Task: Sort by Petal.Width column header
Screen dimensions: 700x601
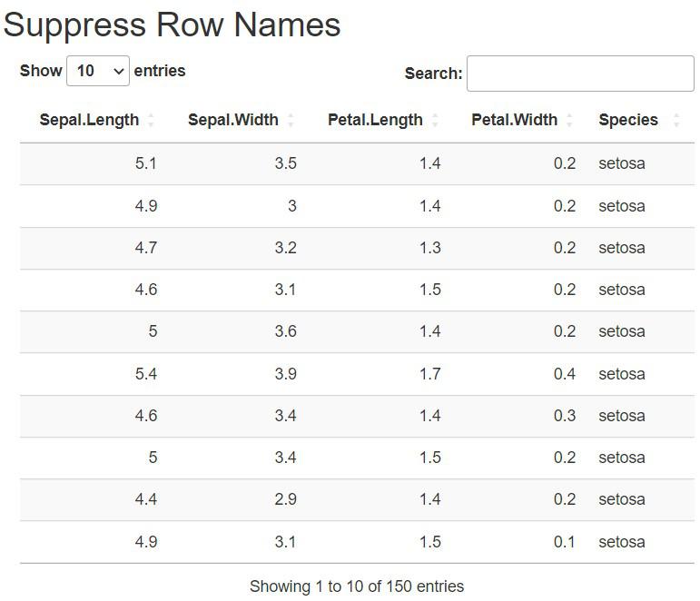Action: (514, 120)
